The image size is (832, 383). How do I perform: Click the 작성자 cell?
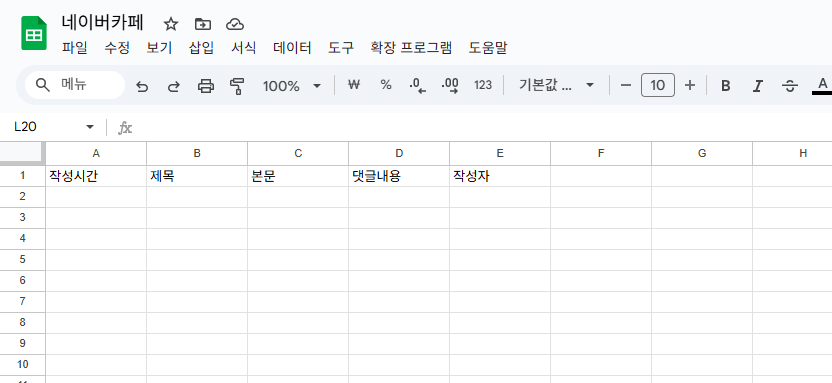500,176
